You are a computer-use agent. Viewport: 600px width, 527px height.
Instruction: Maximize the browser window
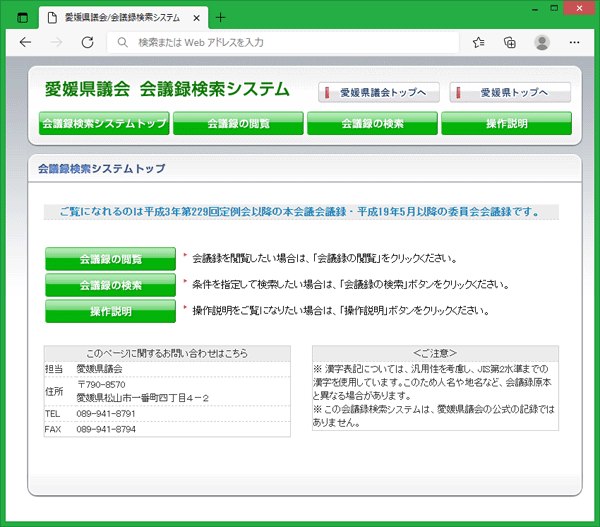[554, 8]
